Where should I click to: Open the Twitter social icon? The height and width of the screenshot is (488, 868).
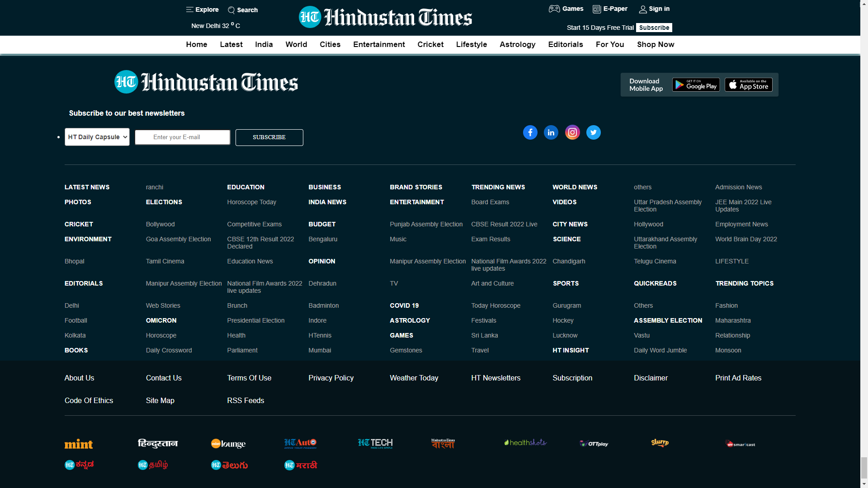(593, 132)
